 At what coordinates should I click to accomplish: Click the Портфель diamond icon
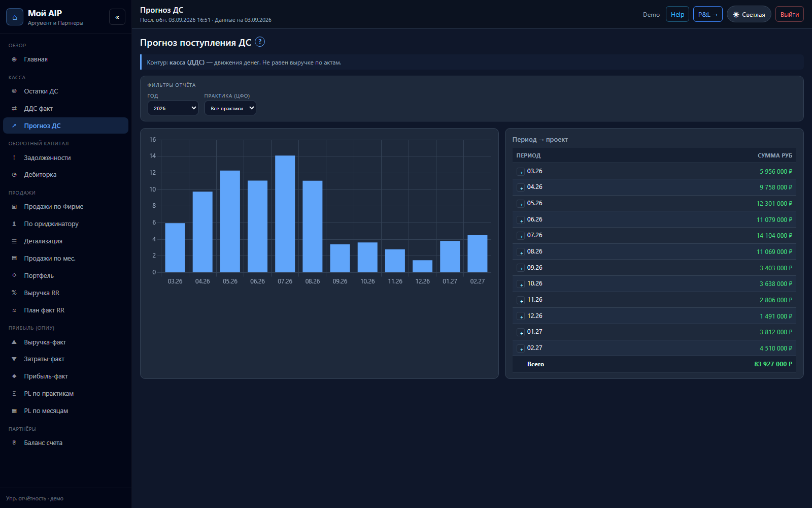14,276
